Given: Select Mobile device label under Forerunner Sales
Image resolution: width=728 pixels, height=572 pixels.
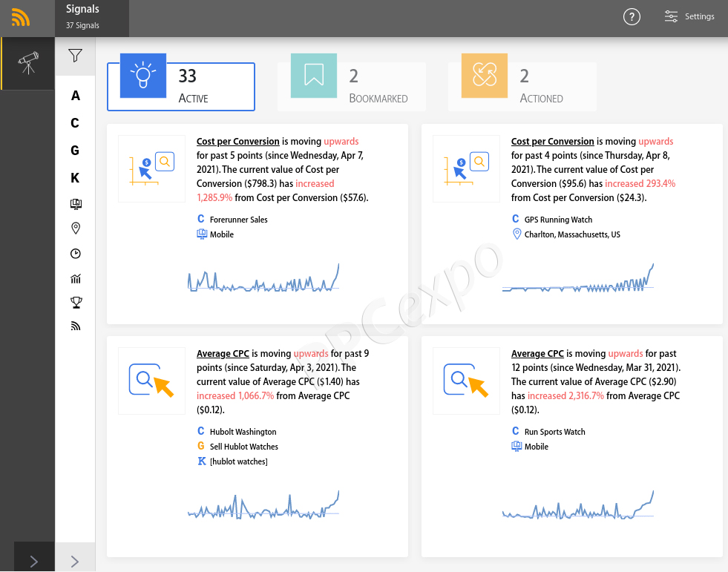Looking at the screenshot, I should coord(221,234).
